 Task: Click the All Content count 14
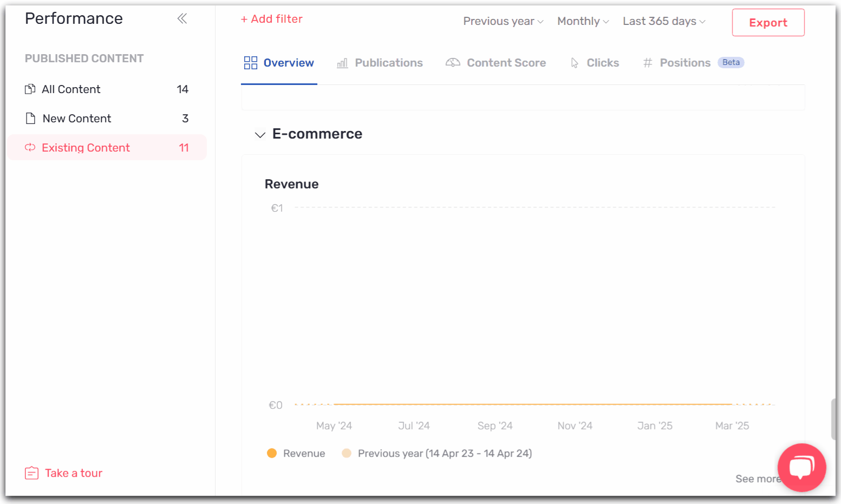point(182,89)
